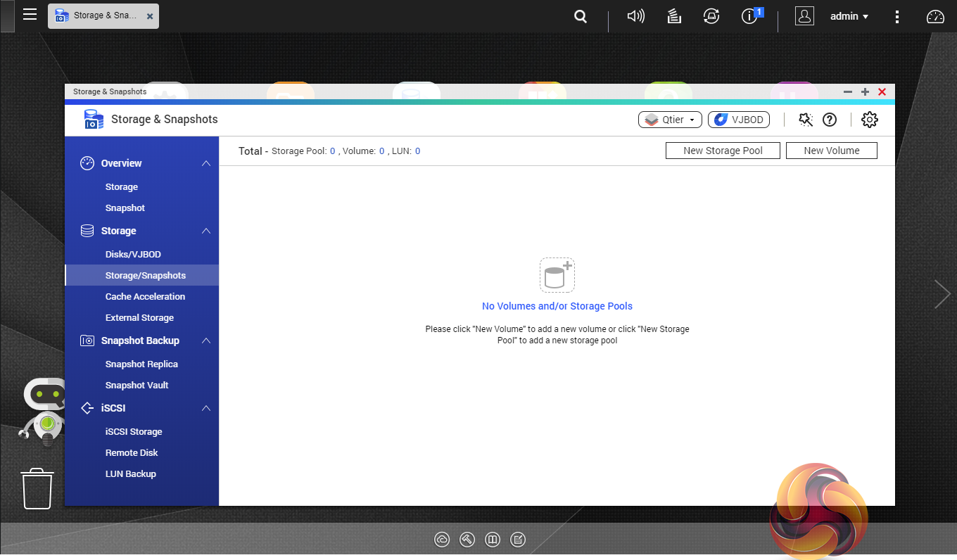The width and height of the screenshot is (957, 560).
Task: Minimize the Storage & Snapshots window
Action: pyautogui.click(x=848, y=92)
